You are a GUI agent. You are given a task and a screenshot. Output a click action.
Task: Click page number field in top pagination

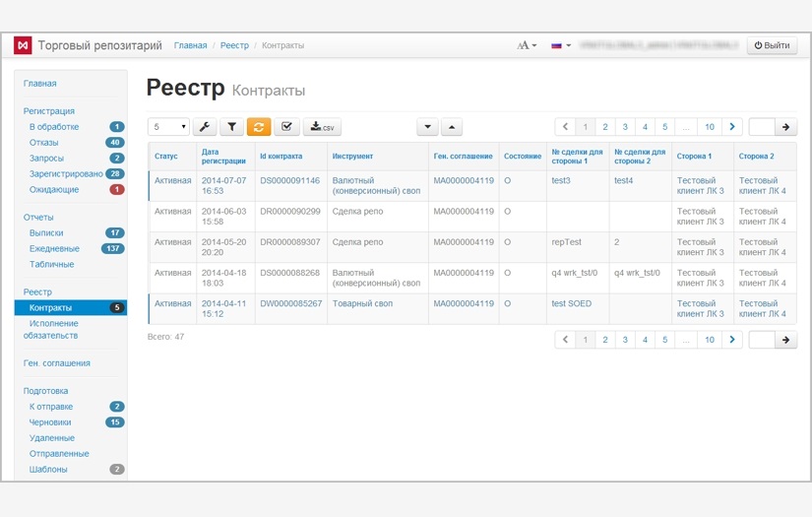(762, 127)
